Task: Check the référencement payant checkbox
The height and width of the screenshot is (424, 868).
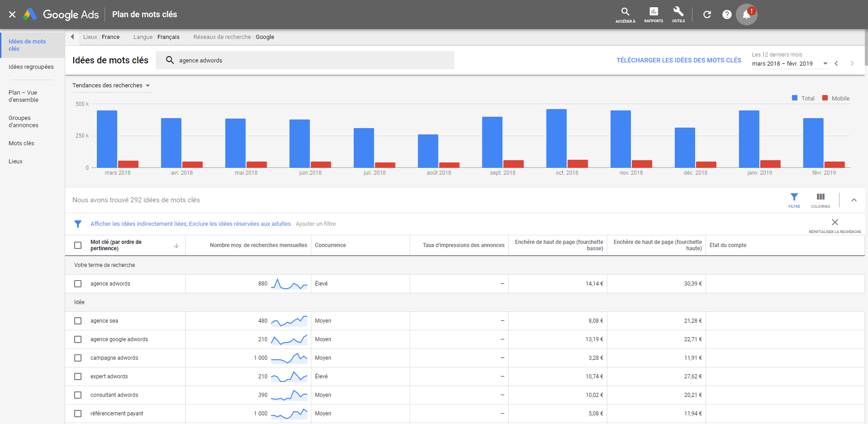Action: 78,414
